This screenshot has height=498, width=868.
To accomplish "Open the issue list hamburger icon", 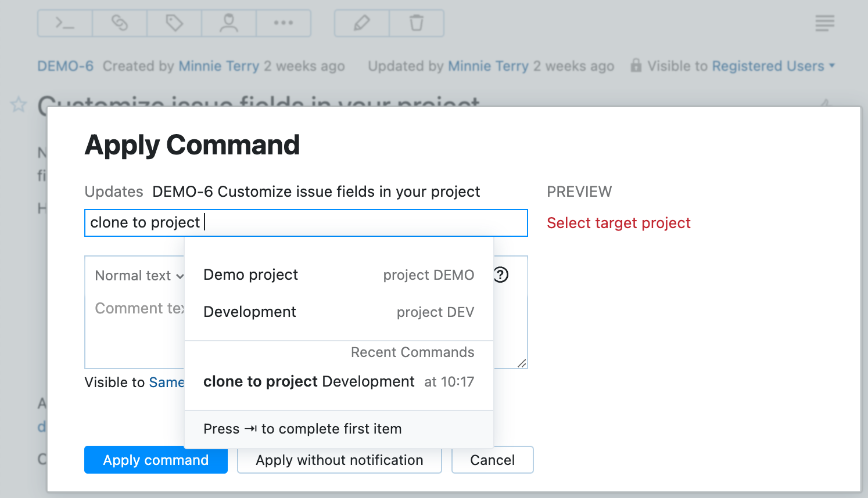I will (824, 23).
